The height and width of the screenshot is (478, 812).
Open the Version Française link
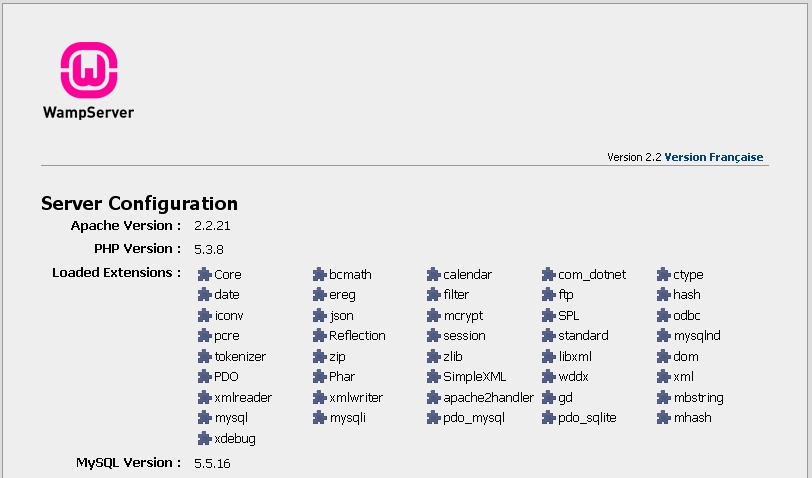tap(714, 157)
